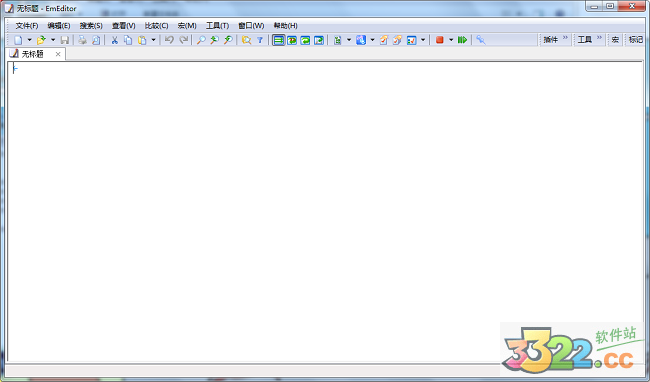
Task: Open the 工具(T) menu
Action: pyautogui.click(x=218, y=26)
